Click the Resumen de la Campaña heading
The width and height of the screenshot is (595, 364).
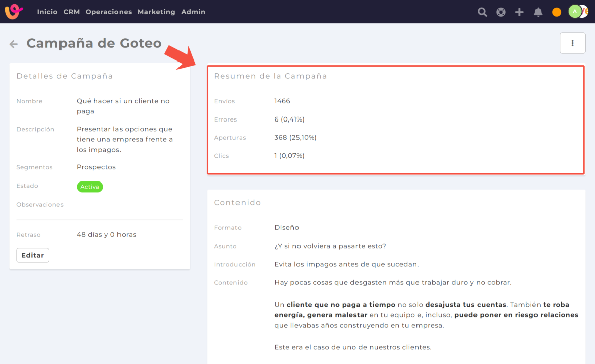(270, 76)
